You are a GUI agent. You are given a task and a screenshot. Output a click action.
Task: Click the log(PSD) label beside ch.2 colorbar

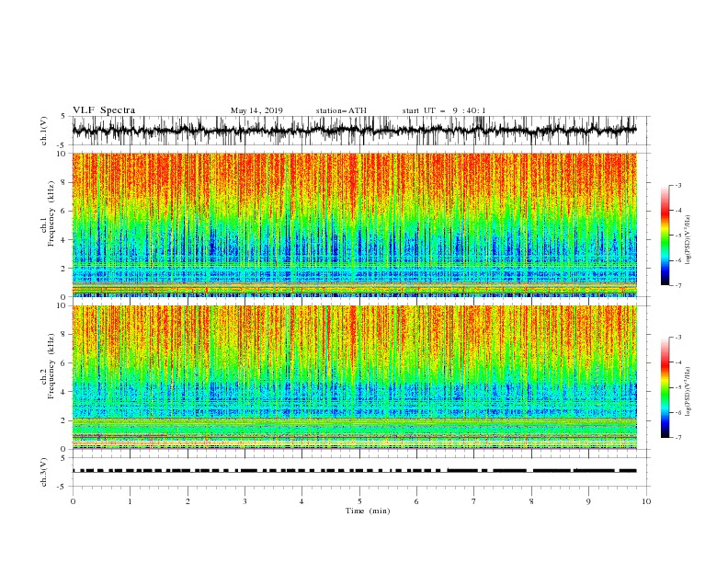pos(688,392)
